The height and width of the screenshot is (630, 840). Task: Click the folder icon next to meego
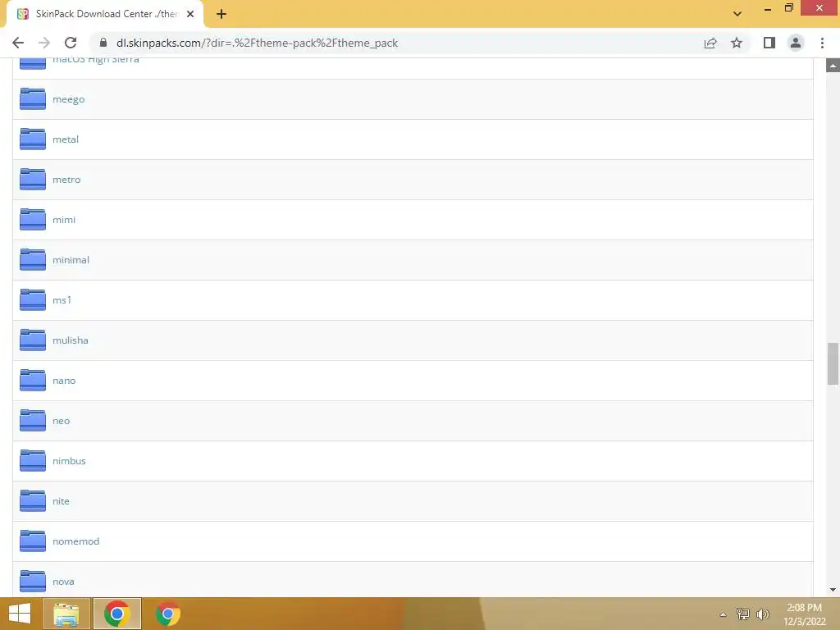[x=33, y=99]
